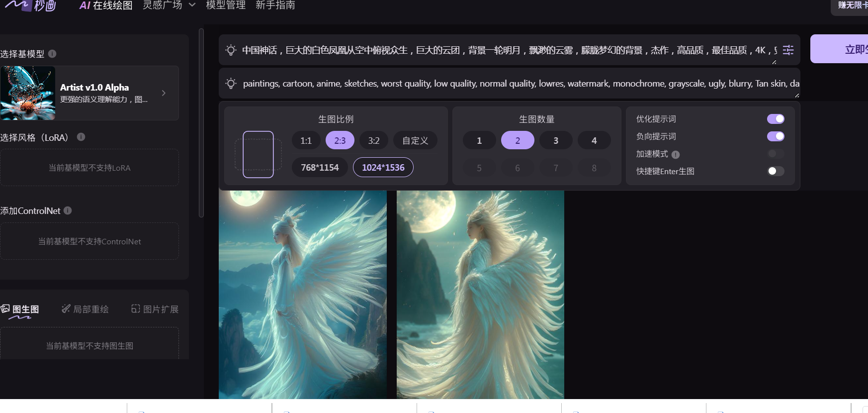Click the 当前基模型不支持图生图 box
Screen dimensions: 868x413
coord(89,344)
